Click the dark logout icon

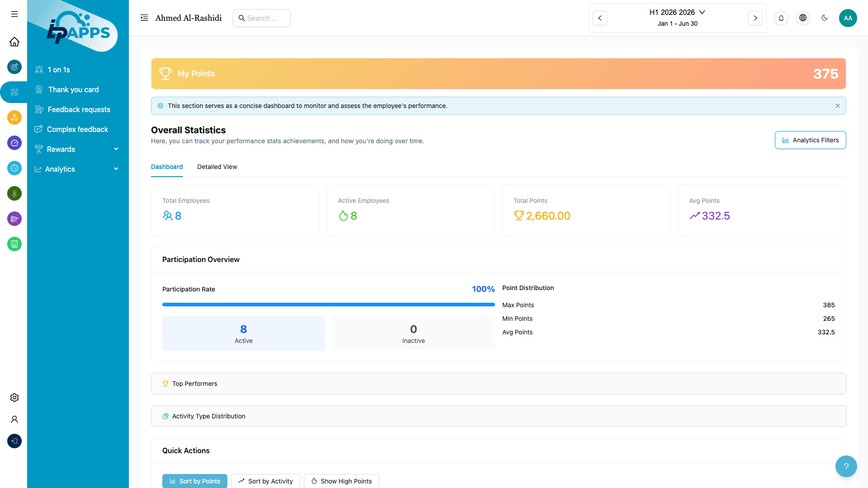click(14, 441)
